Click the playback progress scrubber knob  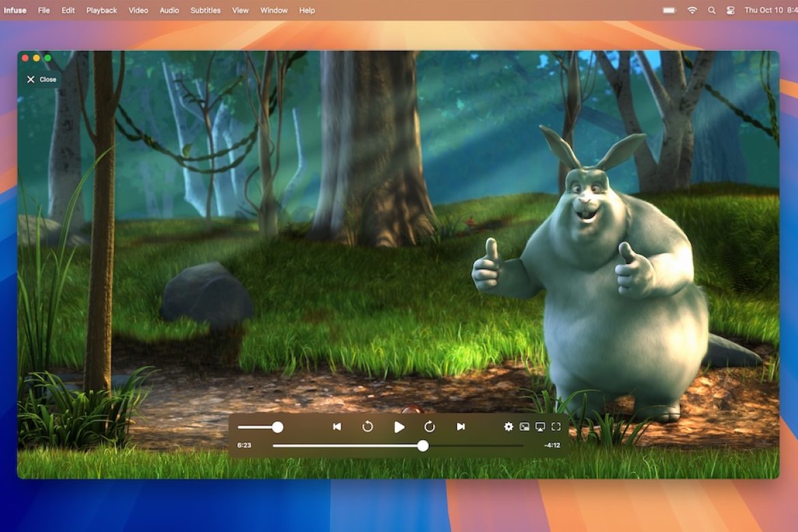point(423,446)
